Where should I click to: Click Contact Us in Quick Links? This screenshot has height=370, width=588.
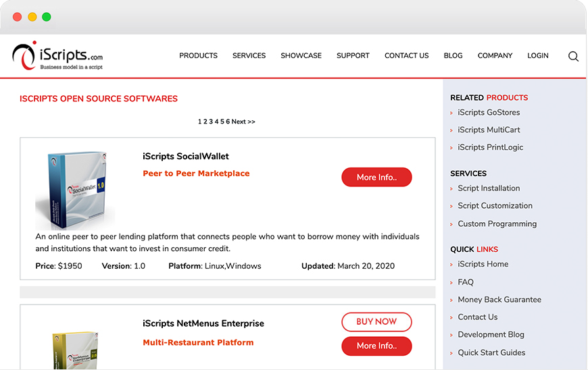tap(477, 317)
